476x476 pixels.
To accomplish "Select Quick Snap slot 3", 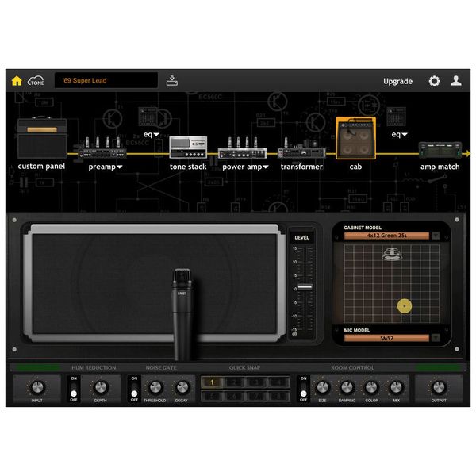I will [x=256, y=382].
